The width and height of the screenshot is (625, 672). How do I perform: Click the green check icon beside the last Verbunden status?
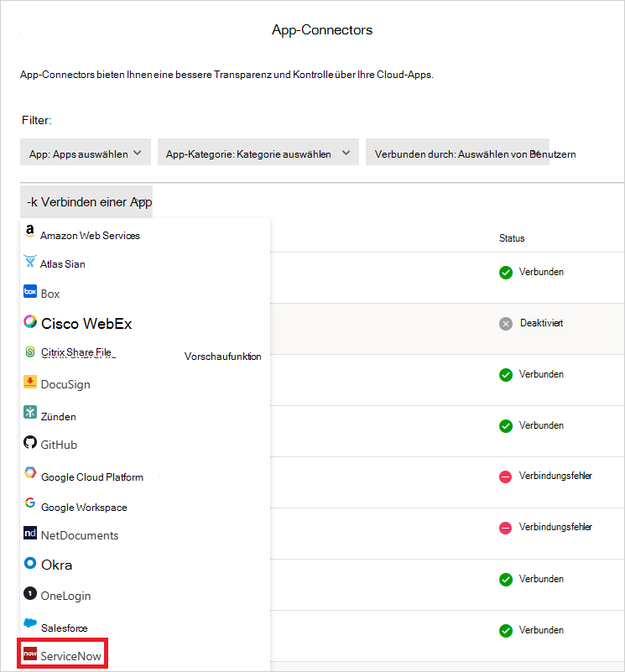click(x=506, y=631)
